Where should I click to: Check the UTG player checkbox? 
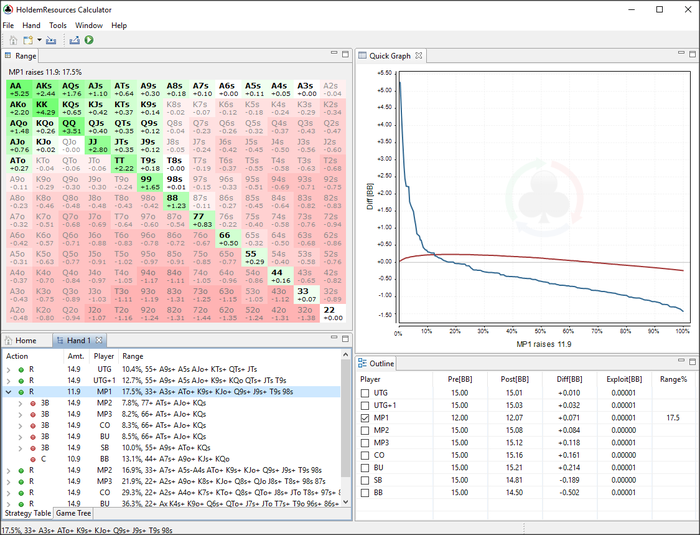365,393
